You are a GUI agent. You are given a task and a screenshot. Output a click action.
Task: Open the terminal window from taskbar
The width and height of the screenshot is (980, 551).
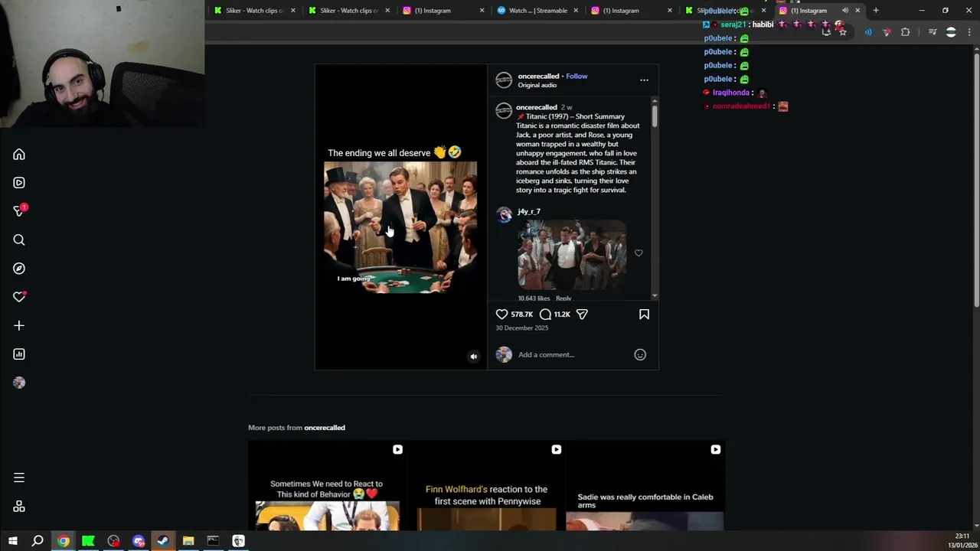[213, 541]
